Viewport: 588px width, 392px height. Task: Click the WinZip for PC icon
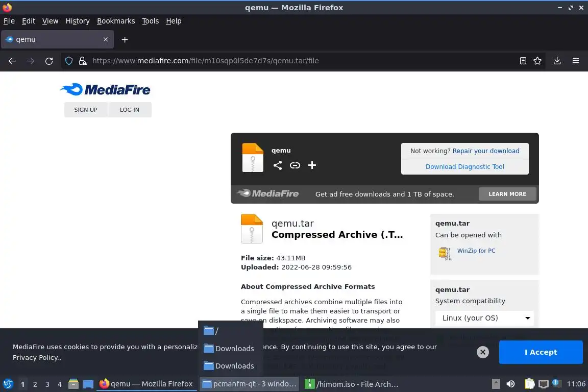445,254
